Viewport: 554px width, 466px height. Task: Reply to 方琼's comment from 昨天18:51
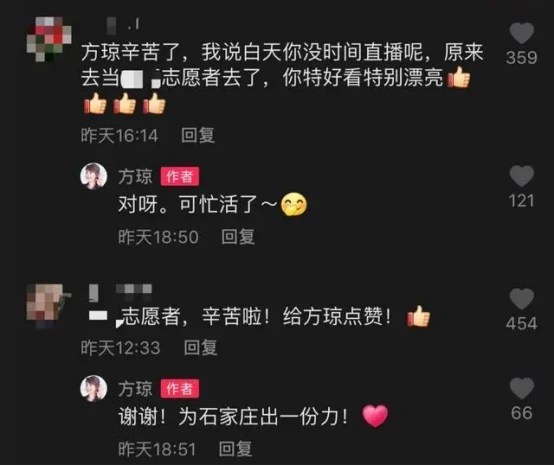pyautogui.click(x=235, y=449)
